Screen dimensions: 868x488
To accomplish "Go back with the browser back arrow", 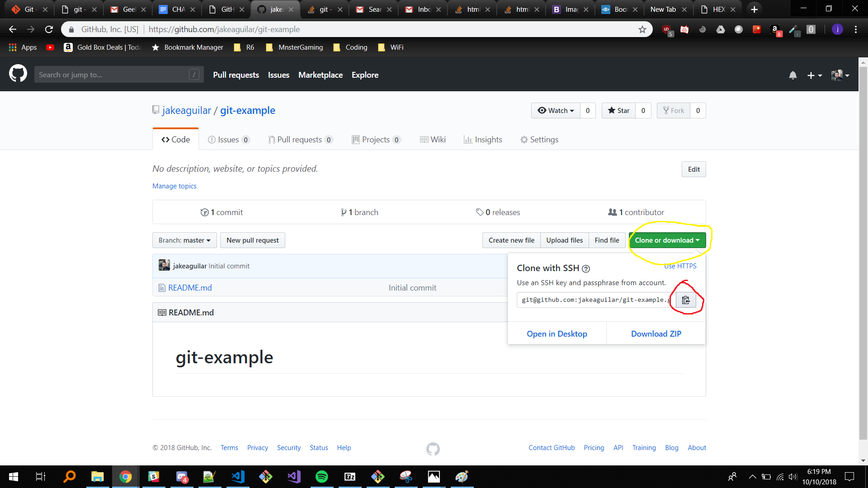I will click(13, 29).
